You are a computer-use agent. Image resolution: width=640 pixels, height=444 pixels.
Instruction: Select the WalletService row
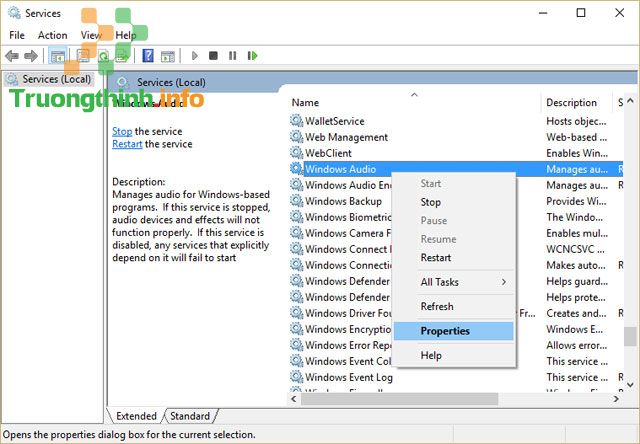(456, 121)
